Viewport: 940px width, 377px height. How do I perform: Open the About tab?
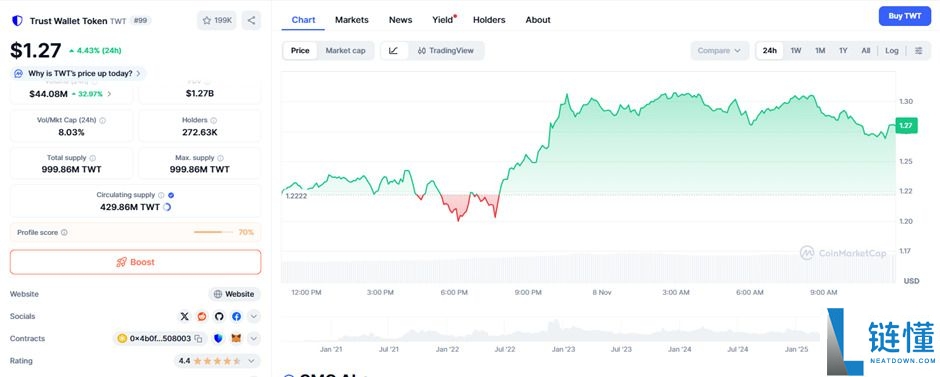click(x=538, y=20)
